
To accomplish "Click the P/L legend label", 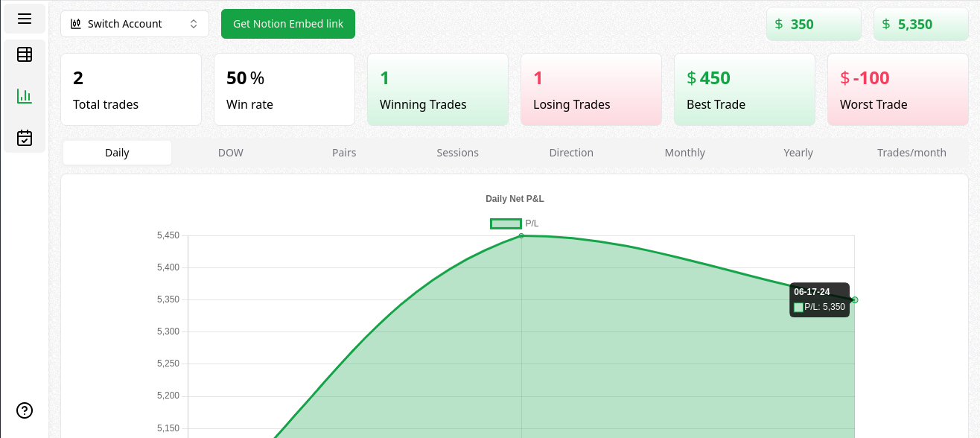I will click(532, 223).
